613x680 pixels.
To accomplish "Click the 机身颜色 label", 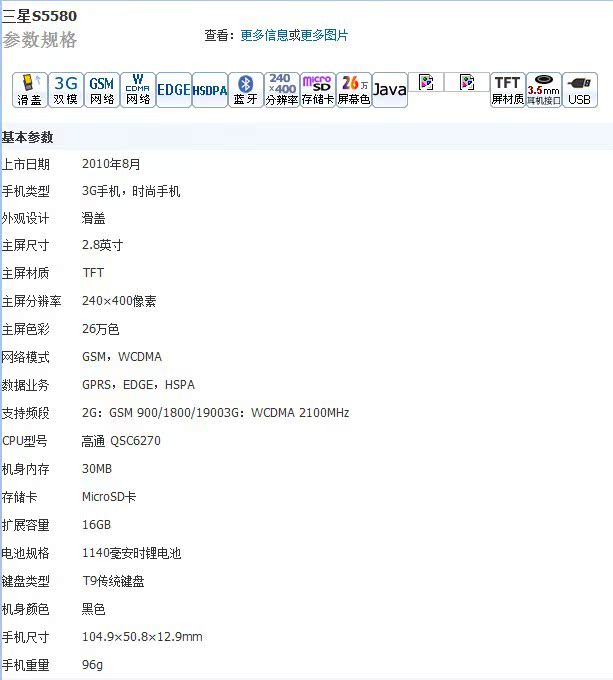I will coord(26,609).
